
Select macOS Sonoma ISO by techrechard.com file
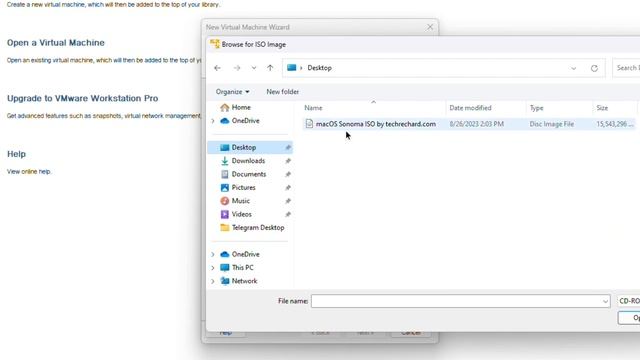[x=376, y=124]
